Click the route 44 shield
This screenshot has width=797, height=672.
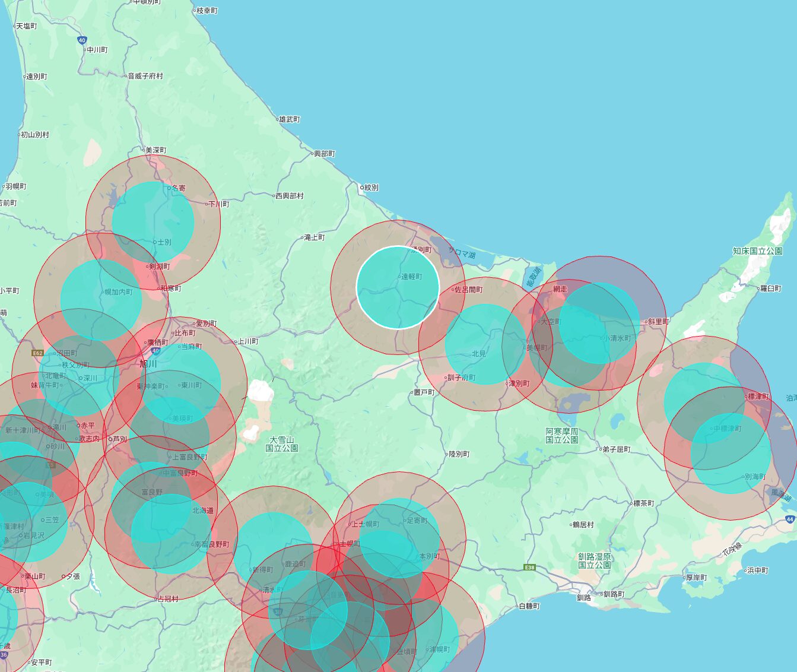789,519
